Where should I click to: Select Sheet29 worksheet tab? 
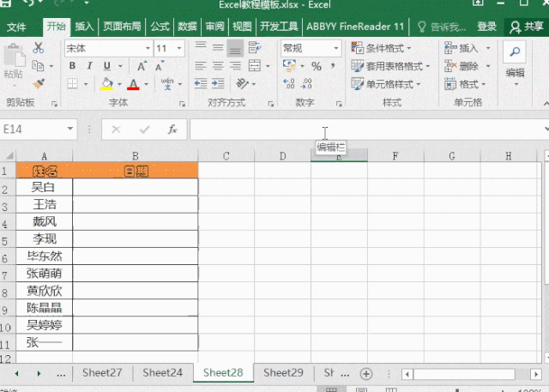click(283, 373)
